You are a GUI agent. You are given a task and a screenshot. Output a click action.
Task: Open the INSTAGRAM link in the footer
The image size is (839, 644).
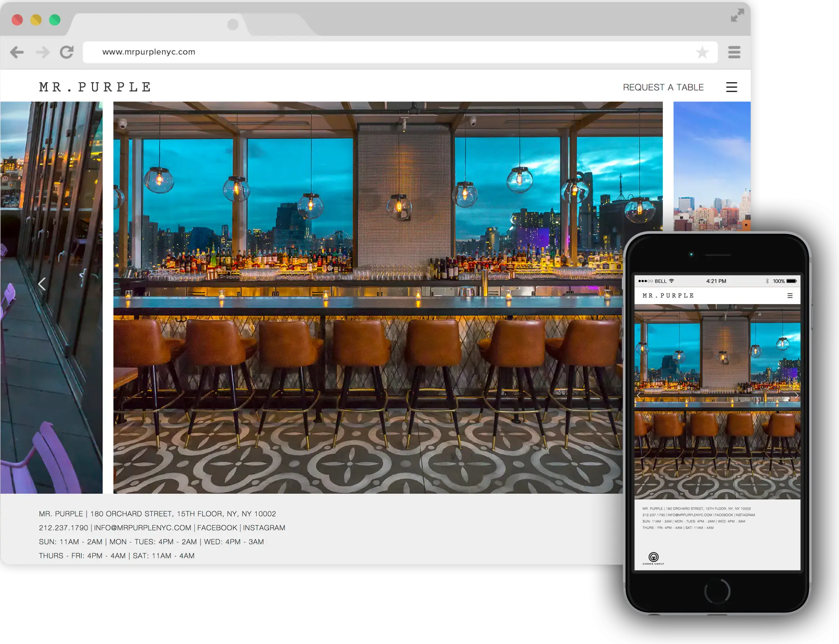[x=264, y=527]
